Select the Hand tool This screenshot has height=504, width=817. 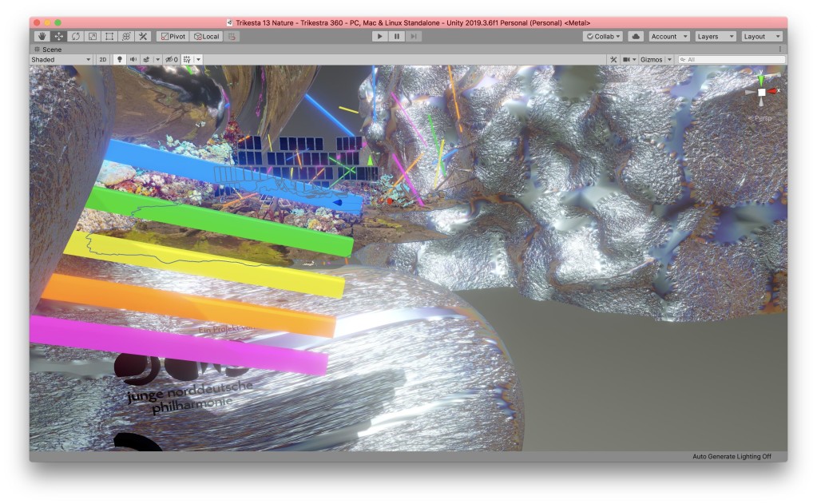click(x=42, y=37)
